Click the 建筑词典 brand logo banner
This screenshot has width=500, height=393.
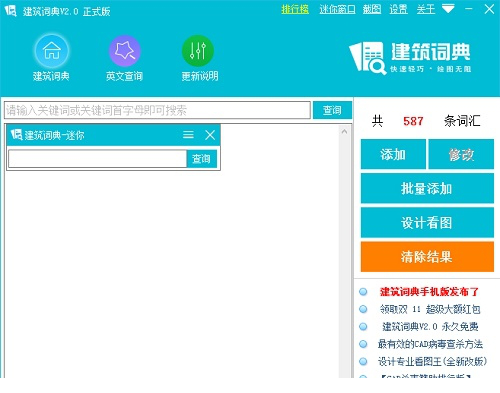(410, 57)
